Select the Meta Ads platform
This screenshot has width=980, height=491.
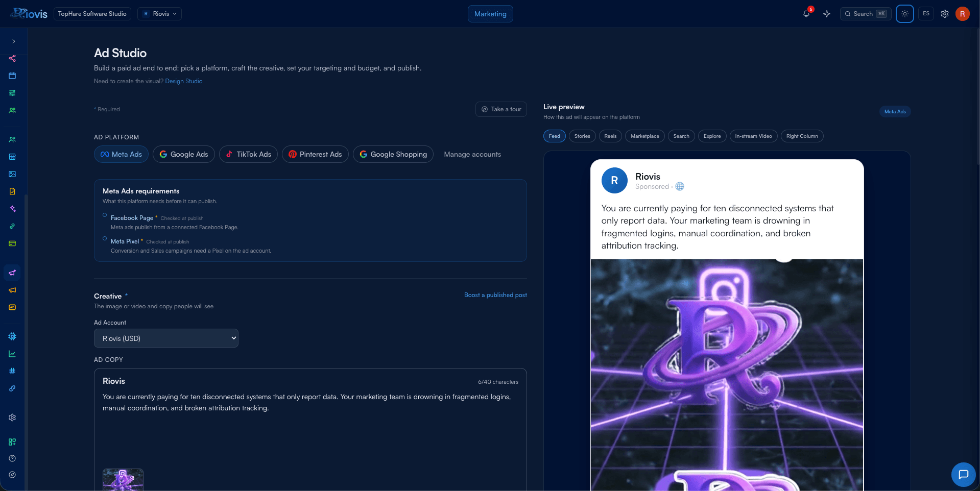pyautogui.click(x=121, y=154)
